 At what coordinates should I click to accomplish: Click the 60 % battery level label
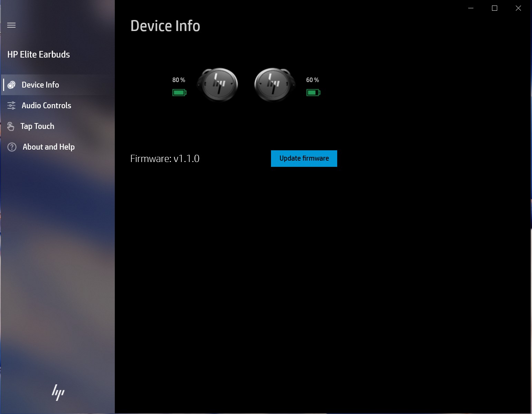[x=312, y=80]
